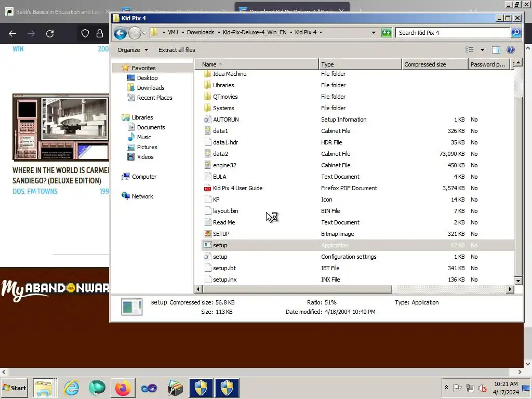Expand dropdown arrow after VM1 breadcrumb

pos(183,32)
